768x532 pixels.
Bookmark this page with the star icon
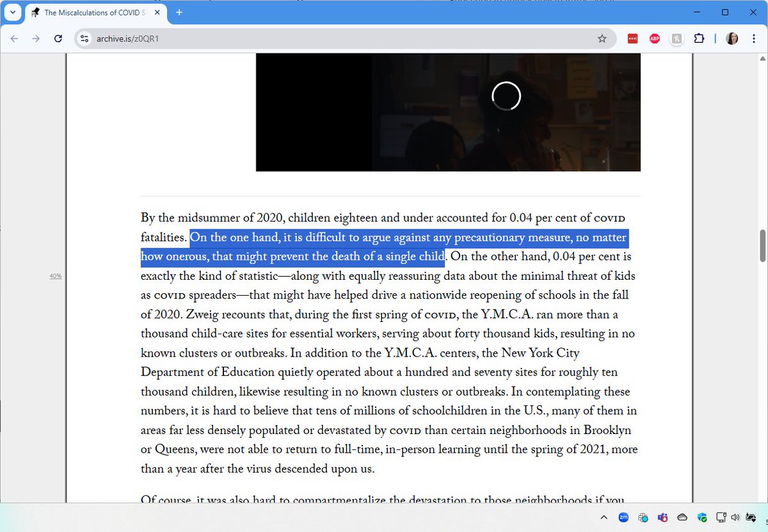602,38
